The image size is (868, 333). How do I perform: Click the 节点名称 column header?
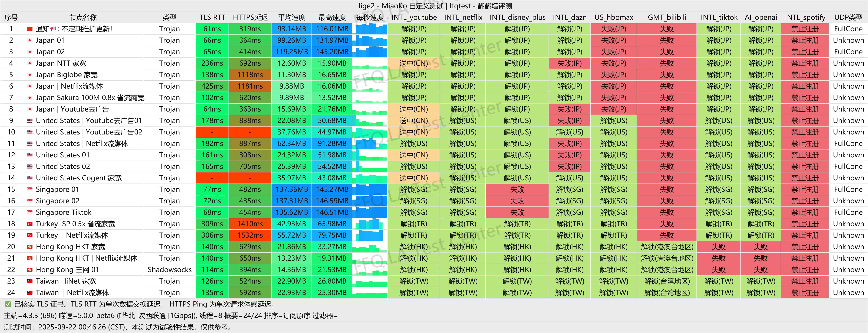click(83, 17)
